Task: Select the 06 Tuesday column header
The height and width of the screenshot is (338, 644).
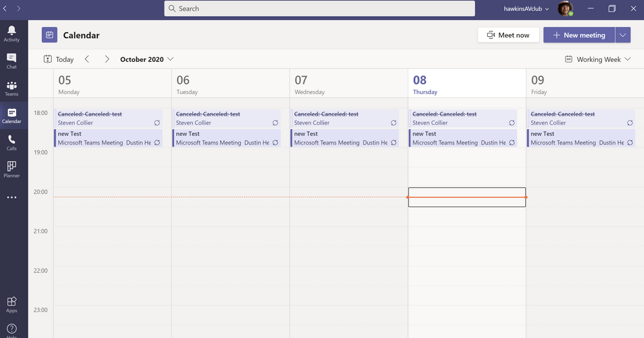Action: tap(230, 83)
